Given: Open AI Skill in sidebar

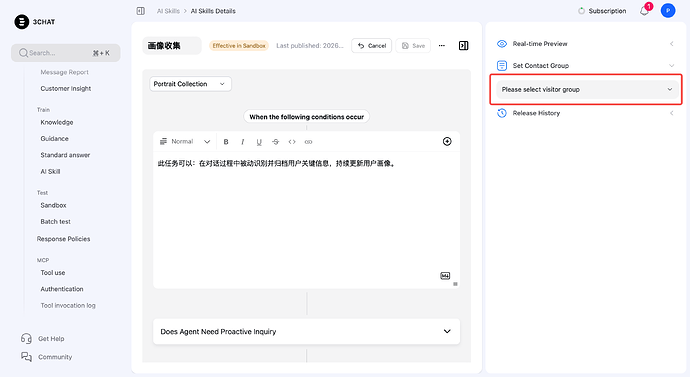Looking at the screenshot, I should [50, 172].
